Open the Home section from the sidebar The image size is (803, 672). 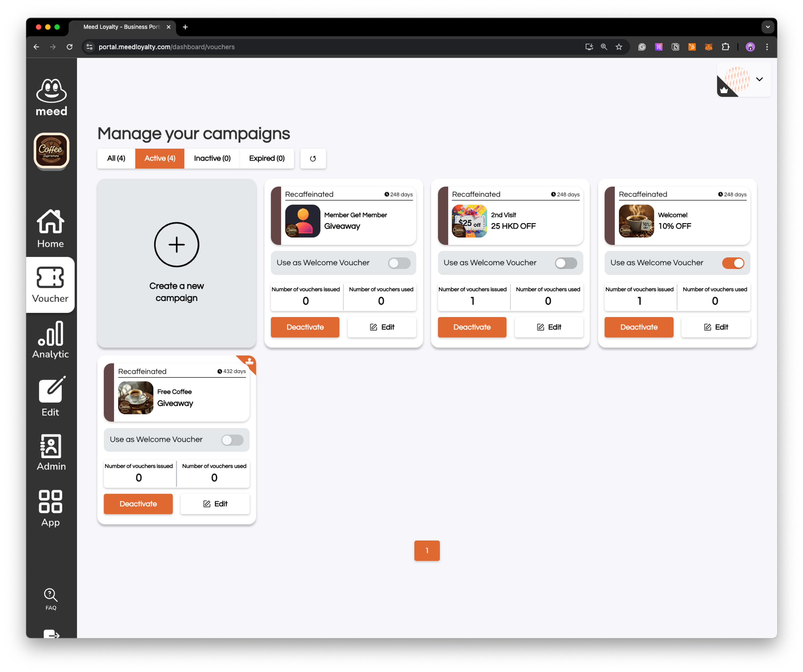click(50, 229)
